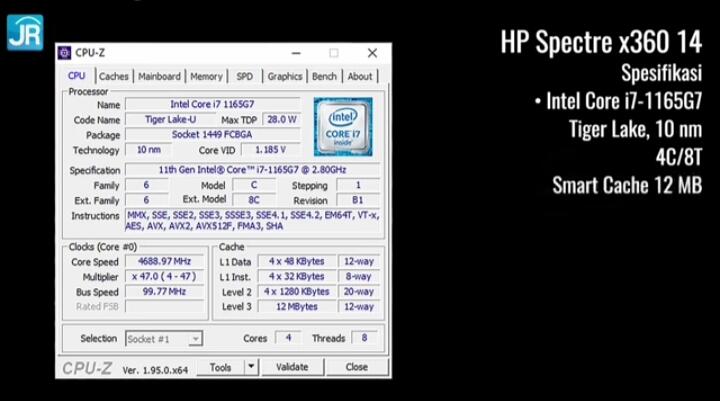Viewport: 720px width, 401px height.
Task: Open the Socket #1 selection dropdown
Action: pyautogui.click(x=163, y=339)
